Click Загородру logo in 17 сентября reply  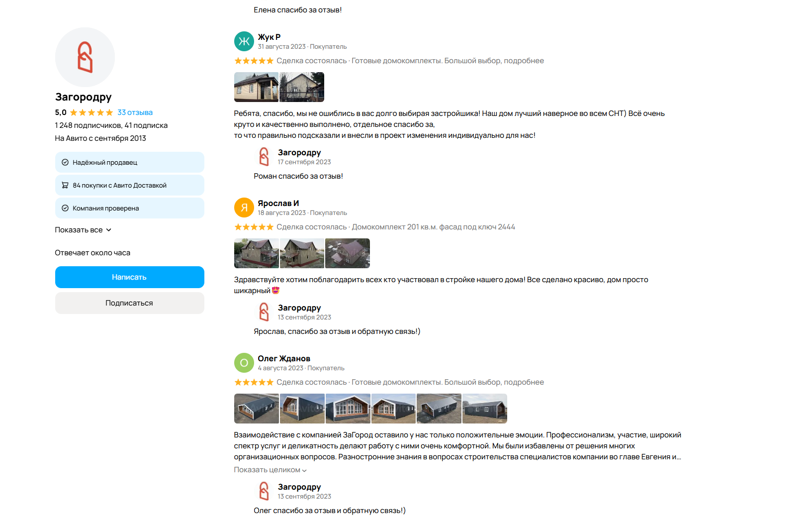click(264, 157)
